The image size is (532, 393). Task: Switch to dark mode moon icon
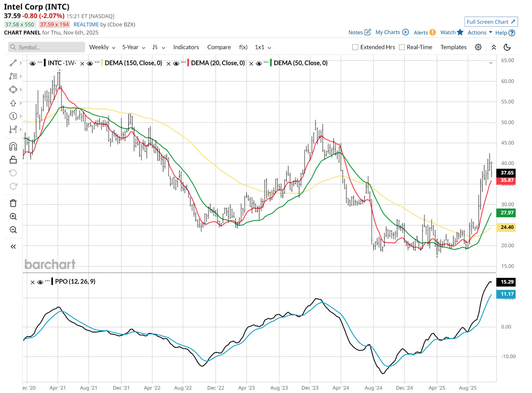(507, 47)
